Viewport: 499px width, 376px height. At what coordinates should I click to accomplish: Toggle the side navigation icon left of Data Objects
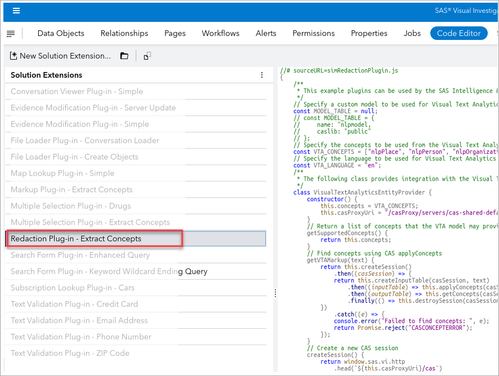point(11,33)
